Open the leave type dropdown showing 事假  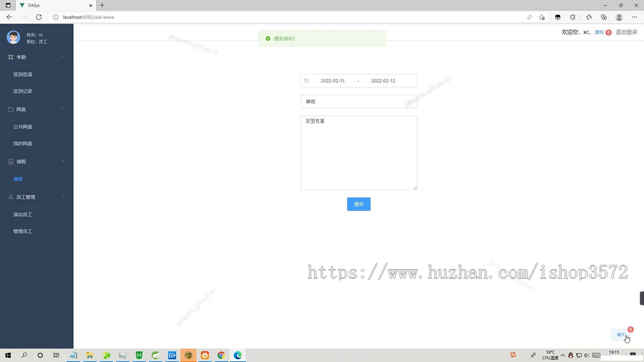click(x=358, y=102)
